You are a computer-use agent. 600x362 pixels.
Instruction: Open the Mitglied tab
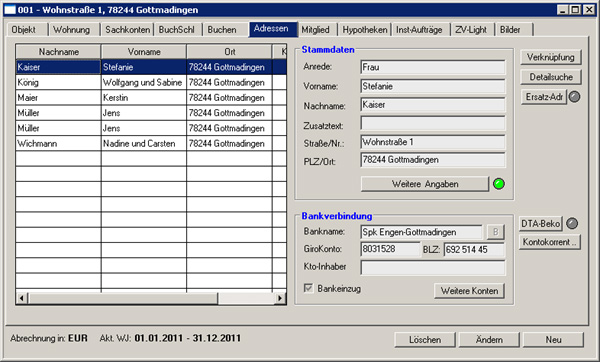317,30
